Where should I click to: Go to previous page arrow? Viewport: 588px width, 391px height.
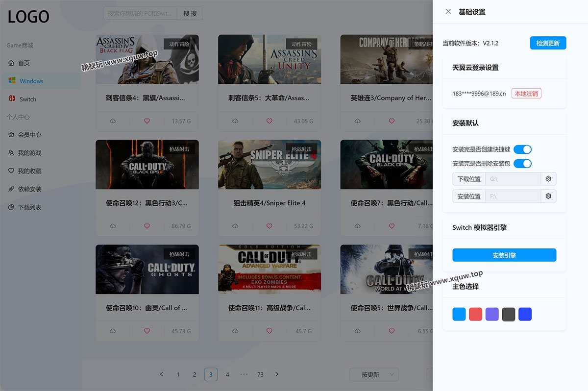(x=162, y=374)
